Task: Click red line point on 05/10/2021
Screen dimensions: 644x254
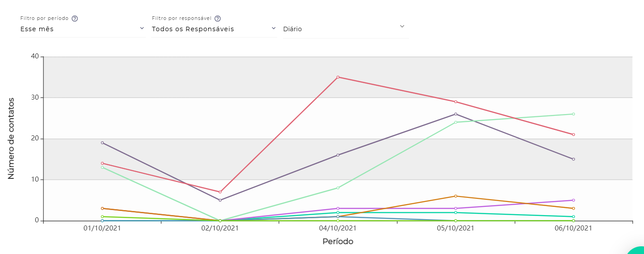Action: tap(456, 102)
